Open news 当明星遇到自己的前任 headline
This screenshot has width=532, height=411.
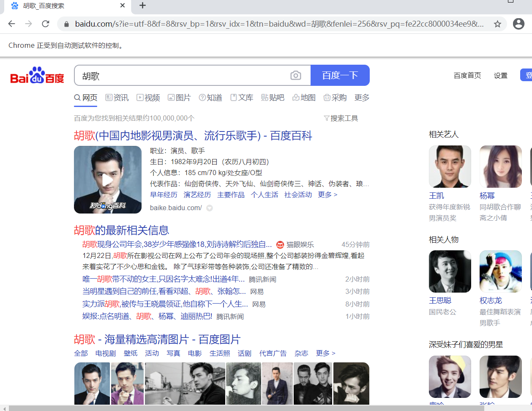pyautogui.click(x=164, y=291)
